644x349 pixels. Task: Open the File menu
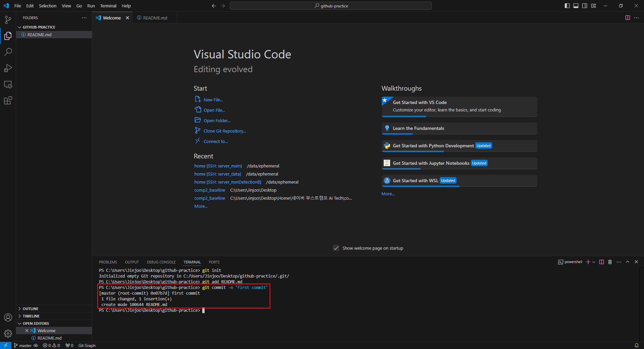coord(18,6)
